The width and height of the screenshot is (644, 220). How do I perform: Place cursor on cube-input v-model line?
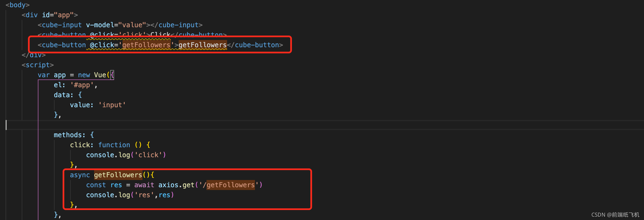(x=120, y=25)
